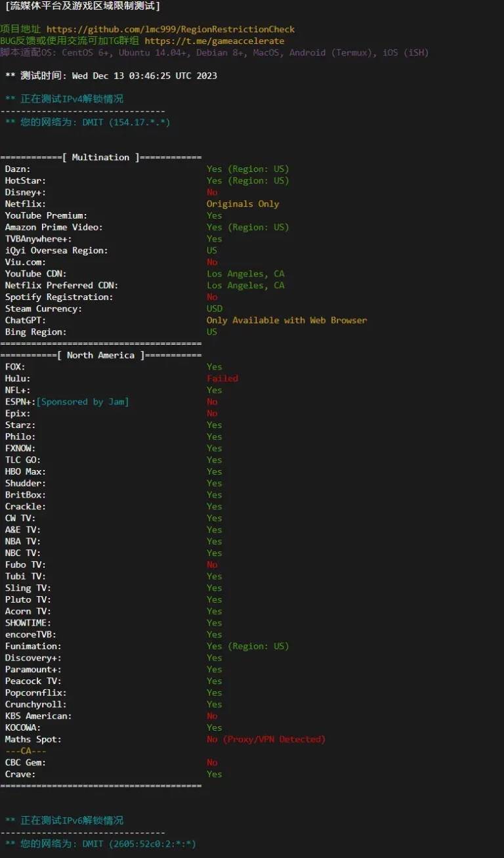Open the t.me/gameaccelerate Telegram link

click(215, 41)
